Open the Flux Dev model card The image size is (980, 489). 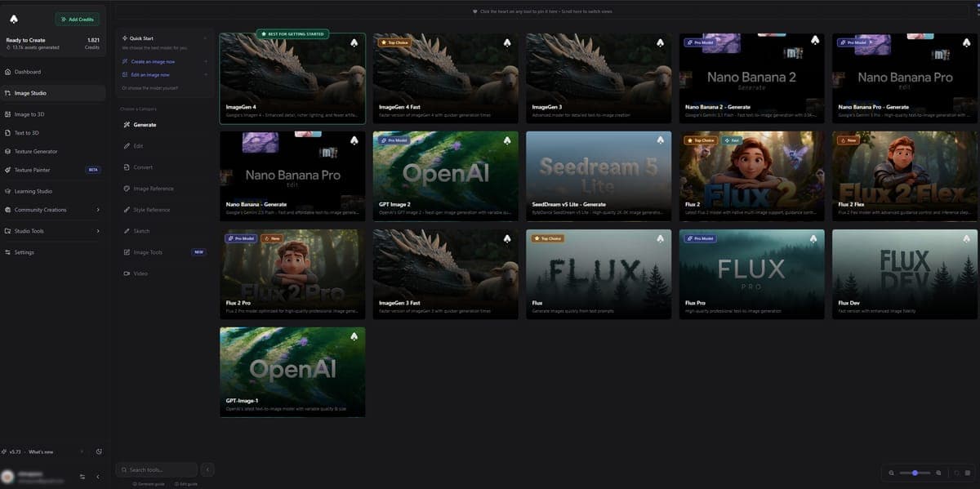click(x=905, y=274)
